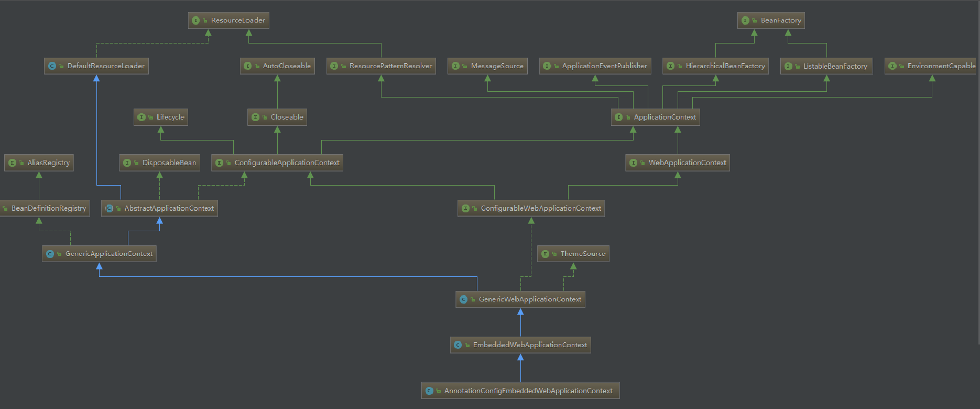Select the ApplicationEventPublisher node
This screenshot has height=409, width=980.
[604, 66]
